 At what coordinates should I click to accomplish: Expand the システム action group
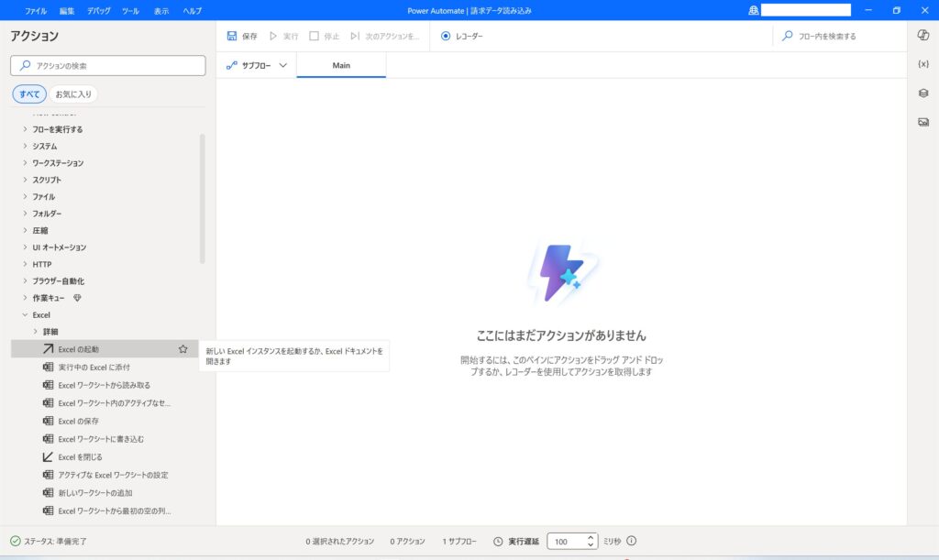pos(25,146)
